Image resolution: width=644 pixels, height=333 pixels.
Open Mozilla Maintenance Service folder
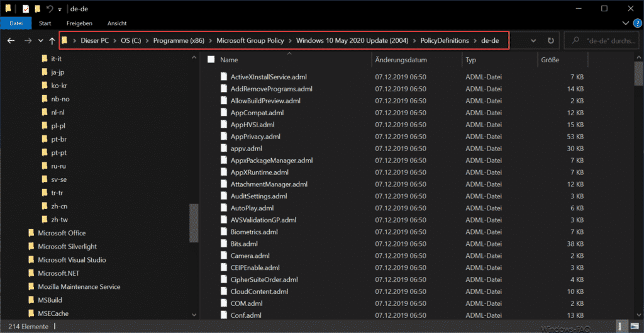pos(79,286)
